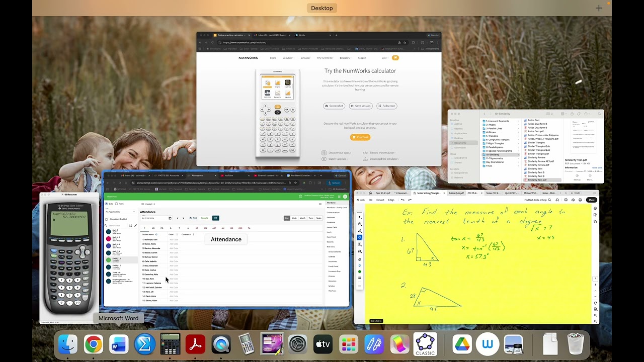Open Apple TV from the Dock
Viewport: 644px width, 362px height.
coord(323,344)
